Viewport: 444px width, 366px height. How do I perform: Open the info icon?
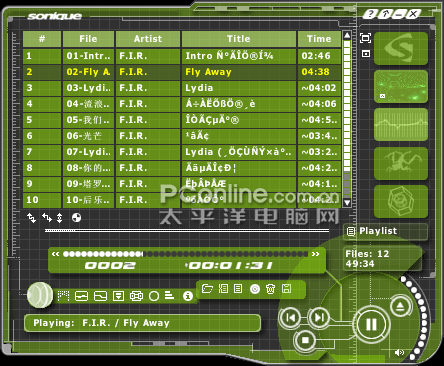188,296
